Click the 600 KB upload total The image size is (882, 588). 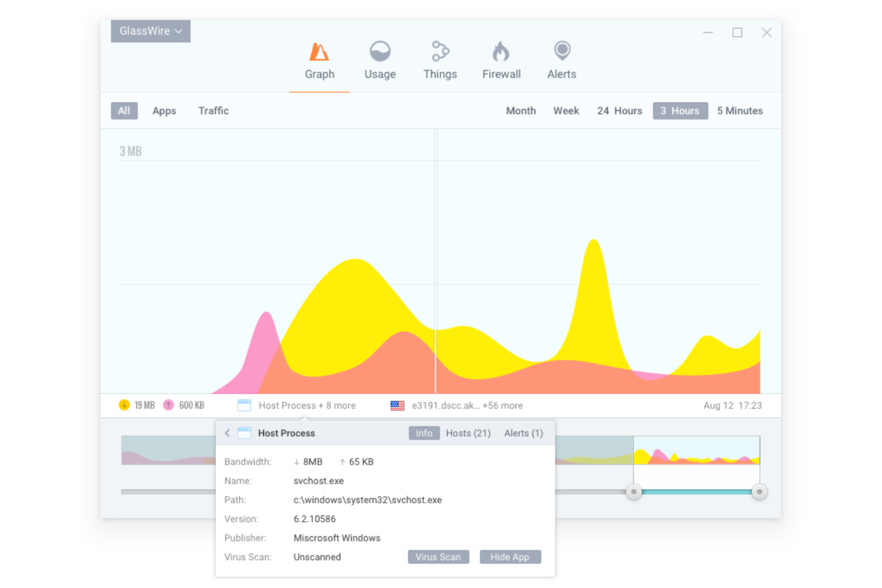(x=191, y=406)
